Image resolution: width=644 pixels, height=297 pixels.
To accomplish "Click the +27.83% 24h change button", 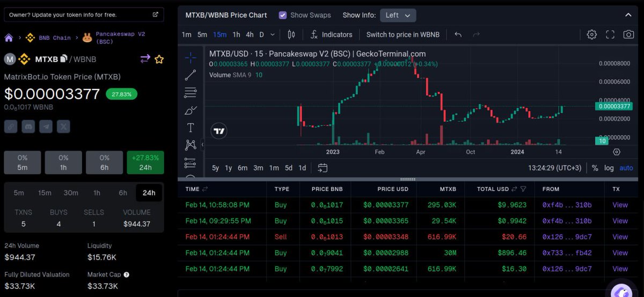I will (145, 162).
